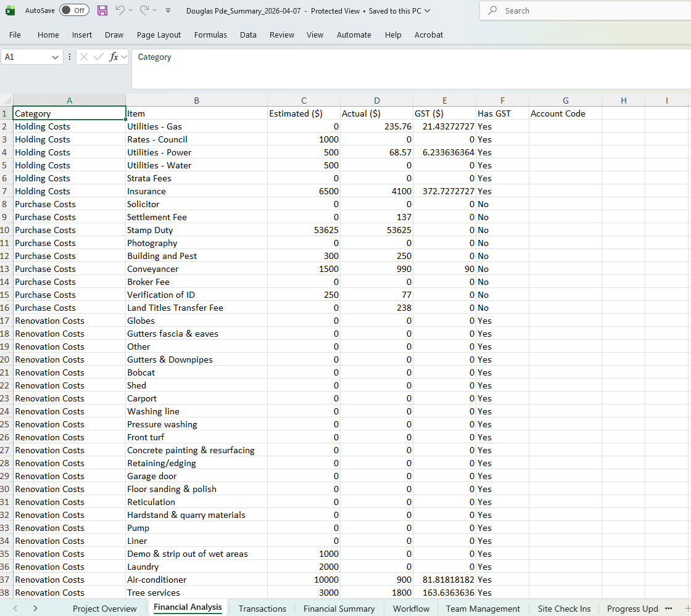Image resolution: width=691 pixels, height=616 pixels.
Task: Select column G header
Action: 565,101
